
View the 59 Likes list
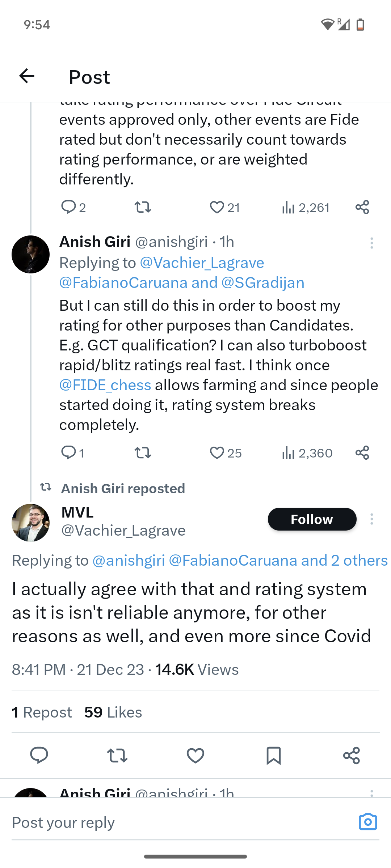pyautogui.click(x=113, y=712)
